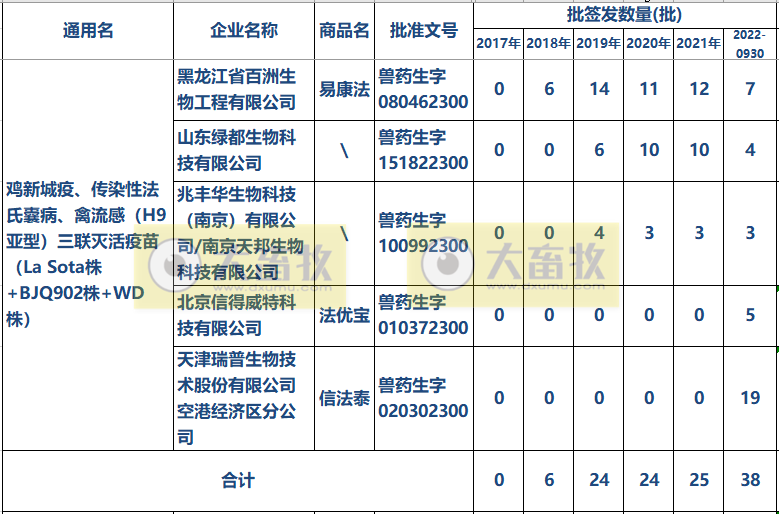The height and width of the screenshot is (514, 779).
Task: Click the 通用名 column header
Action: pos(88,31)
